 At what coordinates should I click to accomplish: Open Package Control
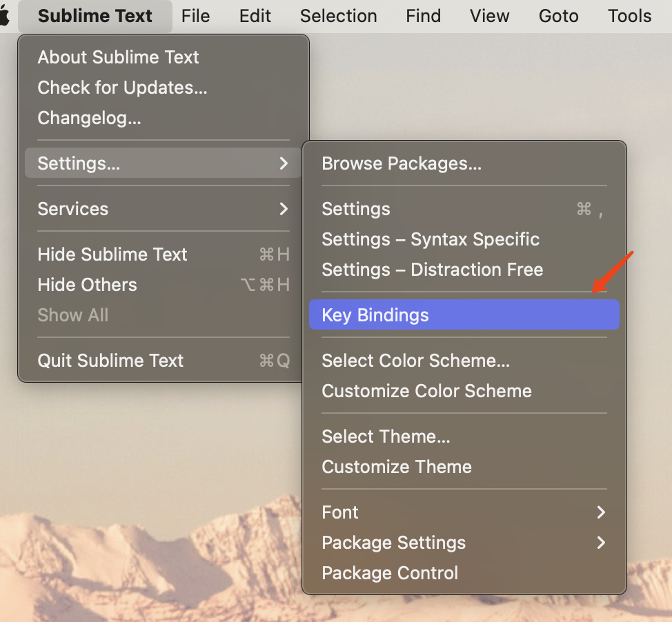pyautogui.click(x=390, y=573)
